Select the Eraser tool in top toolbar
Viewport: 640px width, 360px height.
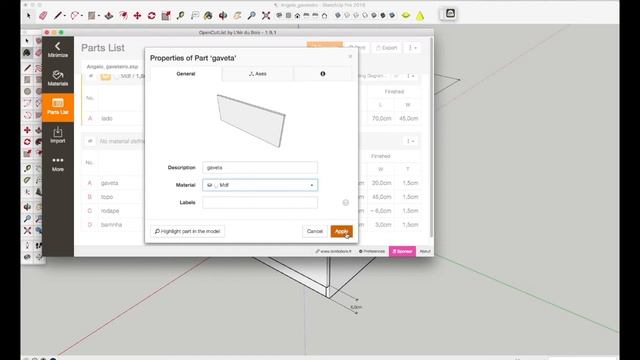(x=43, y=16)
